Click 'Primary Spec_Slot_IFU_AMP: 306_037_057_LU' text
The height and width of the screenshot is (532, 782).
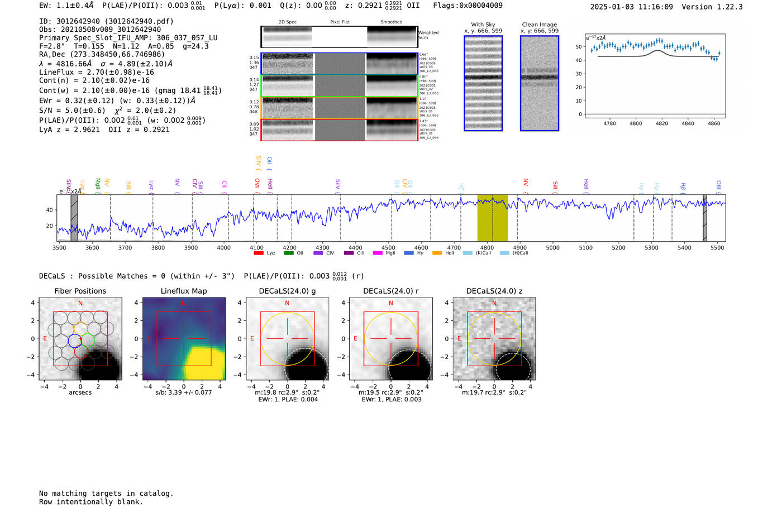click(x=128, y=38)
